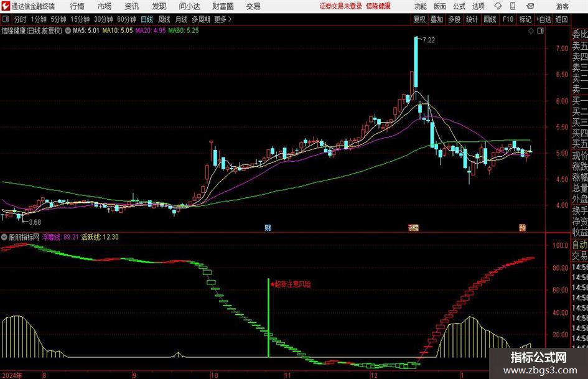The width and height of the screenshot is (588, 379).
Task: Select the 15分钟 period
Action: (x=80, y=19)
